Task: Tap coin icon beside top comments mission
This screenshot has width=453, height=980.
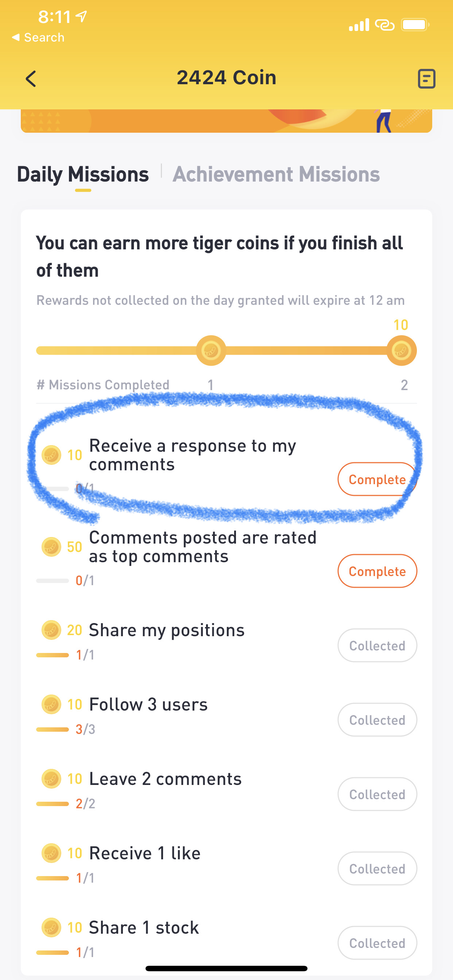Action: click(x=51, y=547)
